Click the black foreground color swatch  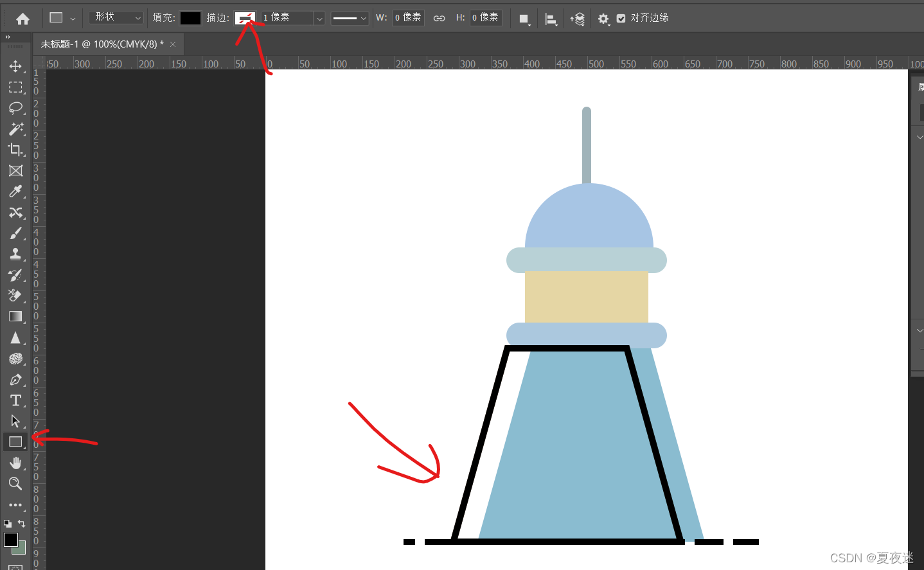pyautogui.click(x=11, y=540)
